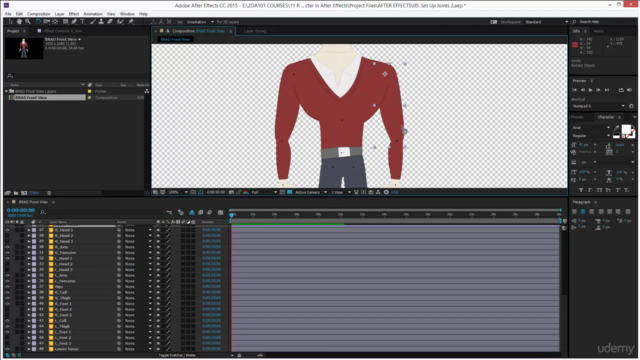Click the take snapshot camera icon in viewer
Image resolution: width=640 pixels, height=360 pixels.
coord(231,192)
